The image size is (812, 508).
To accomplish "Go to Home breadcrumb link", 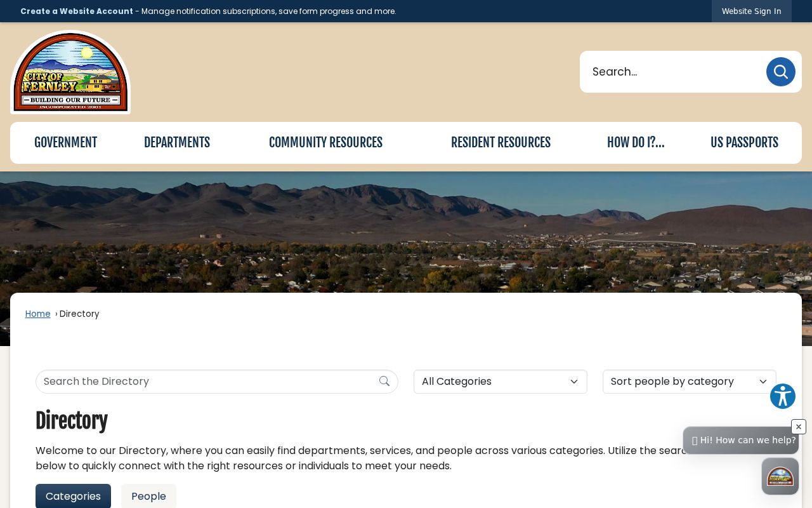I will (x=37, y=314).
